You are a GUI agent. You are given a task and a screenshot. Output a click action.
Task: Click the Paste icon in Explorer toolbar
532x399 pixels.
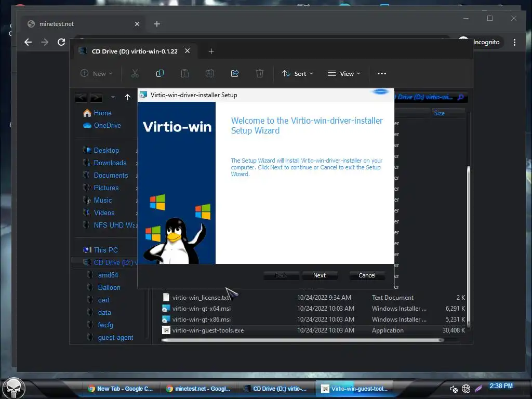coord(184,73)
